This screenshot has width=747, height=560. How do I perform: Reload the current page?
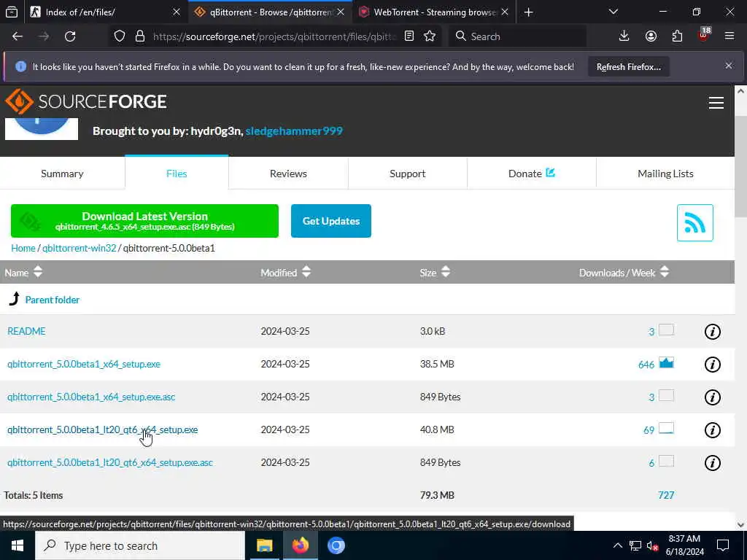[x=70, y=36]
